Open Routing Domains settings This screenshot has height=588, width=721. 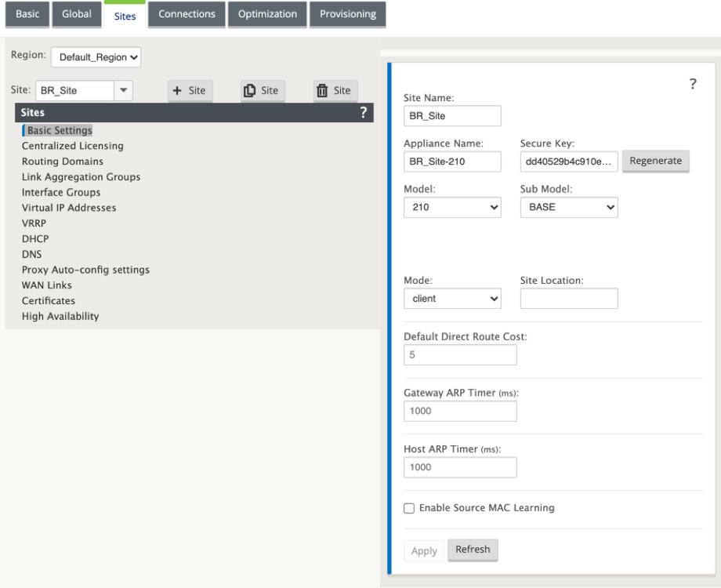(63, 162)
